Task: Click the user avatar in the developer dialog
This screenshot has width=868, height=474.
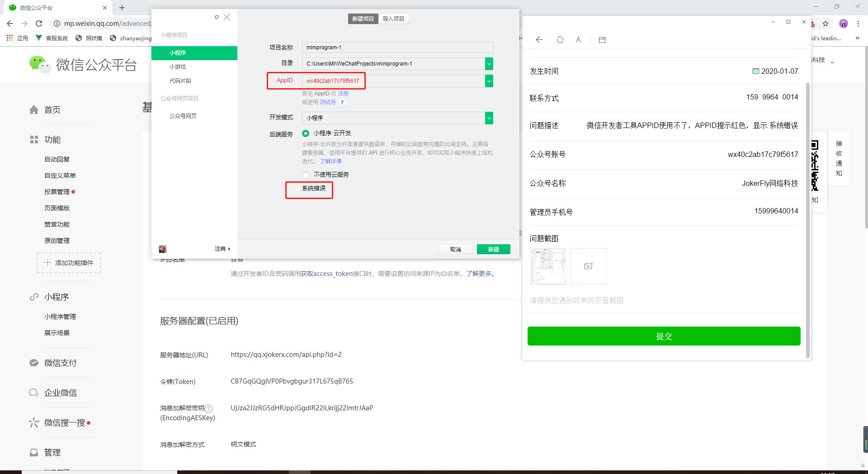Action: click(163, 249)
